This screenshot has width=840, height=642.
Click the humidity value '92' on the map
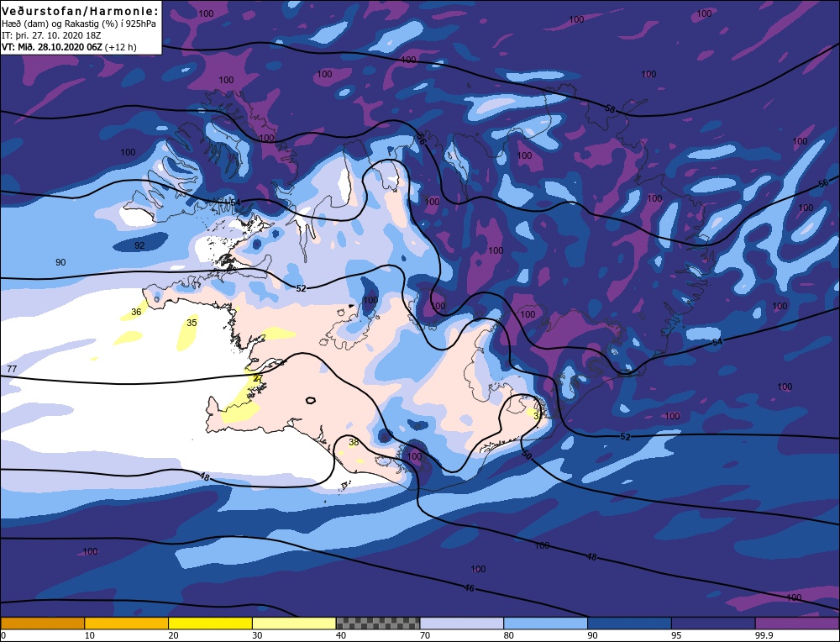(x=139, y=245)
